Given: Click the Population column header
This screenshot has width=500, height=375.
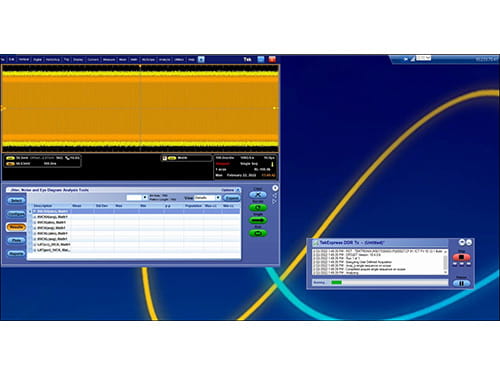Looking at the screenshot, I should click(x=193, y=206).
